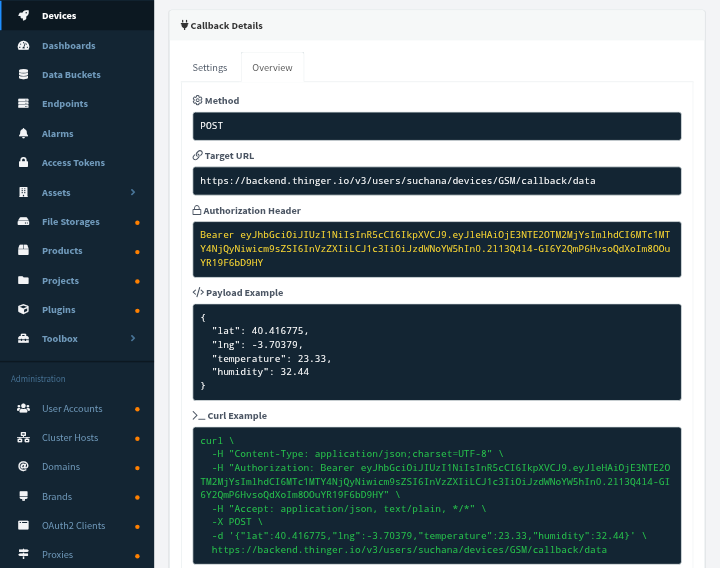Click the Dashboards gauge icon
Screen dimensions: 720x568
[x=23, y=45]
